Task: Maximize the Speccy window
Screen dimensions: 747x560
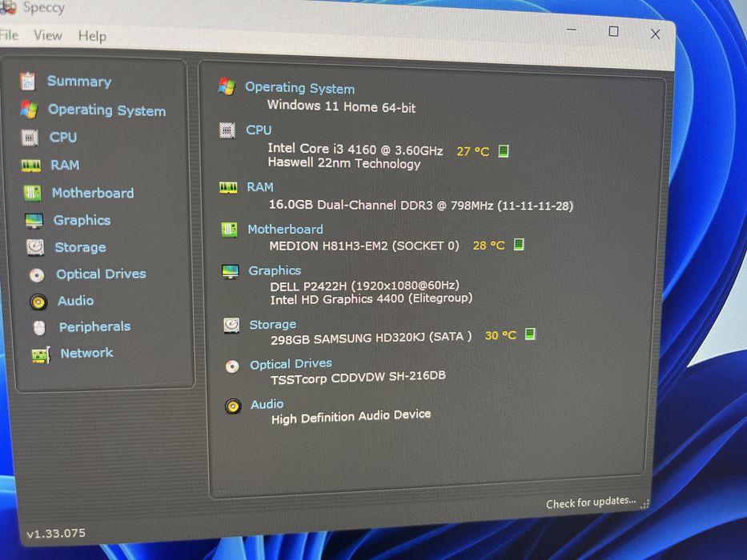Action: 613,31
